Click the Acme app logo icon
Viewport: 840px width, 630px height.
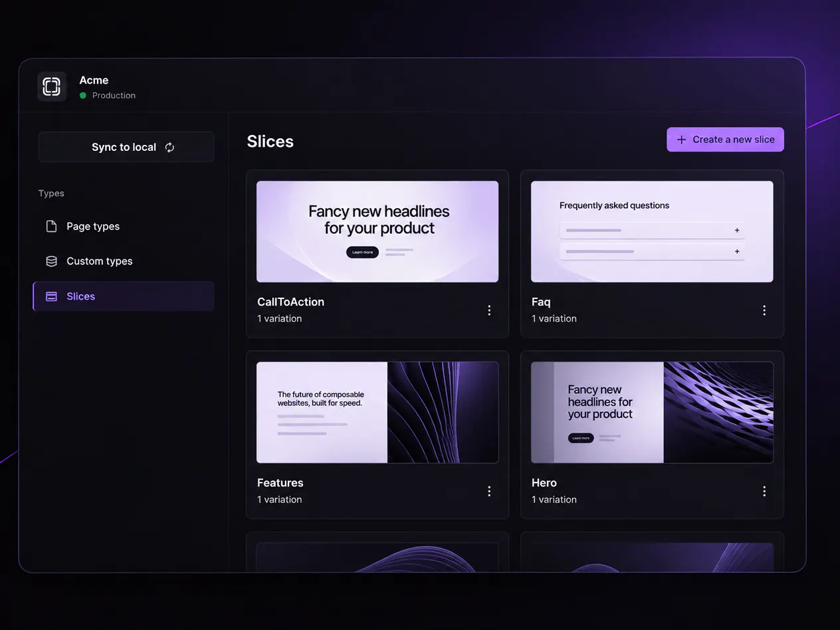(52, 86)
